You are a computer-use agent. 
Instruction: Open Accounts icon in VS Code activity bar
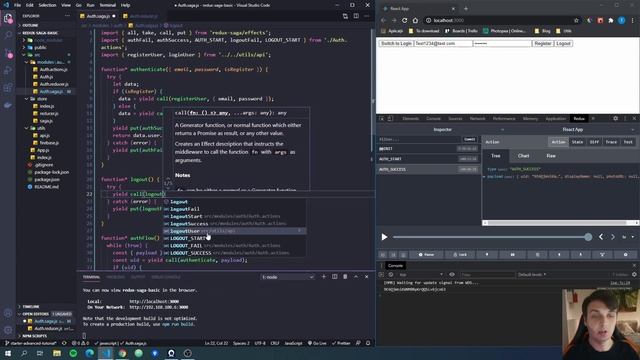[x=8, y=313]
